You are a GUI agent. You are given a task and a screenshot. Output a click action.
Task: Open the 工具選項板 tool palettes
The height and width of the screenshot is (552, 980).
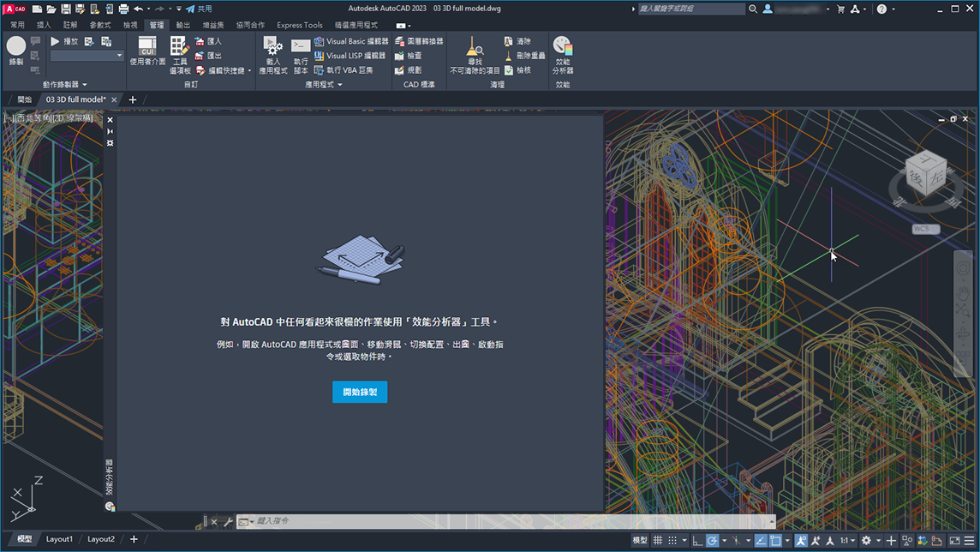point(180,55)
